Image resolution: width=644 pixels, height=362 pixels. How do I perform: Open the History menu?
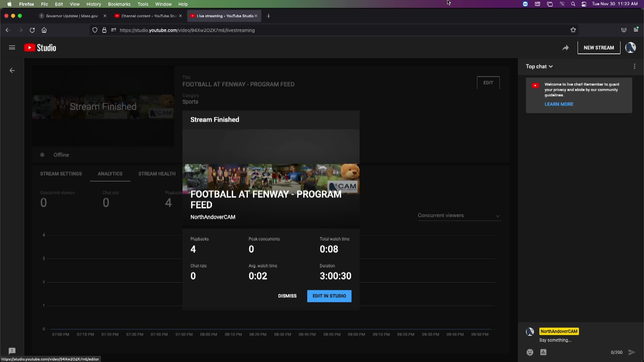[94, 4]
